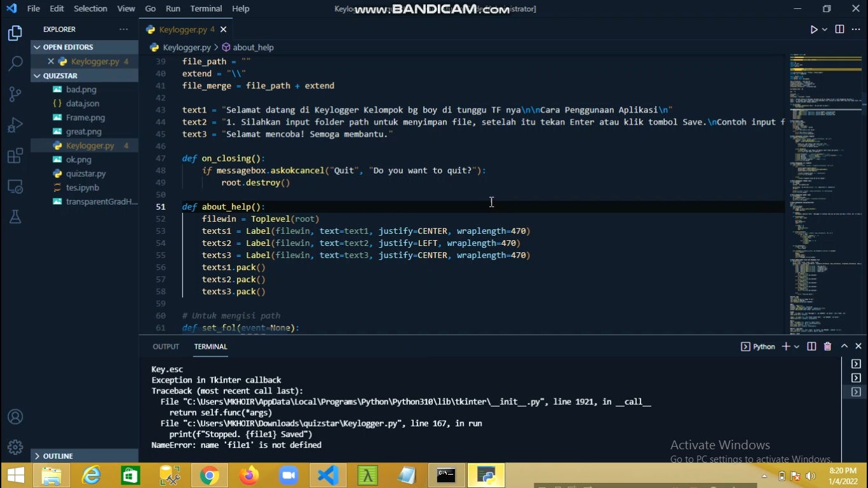This screenshot has width=868, height=488.
Task: Open the View menu
Action: (126, 8)
